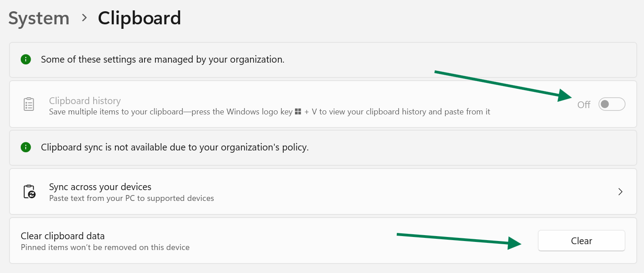Click the info icon beside clipboard sync notice
Viewport: 644px width, 273px height.
coord(26,147)
